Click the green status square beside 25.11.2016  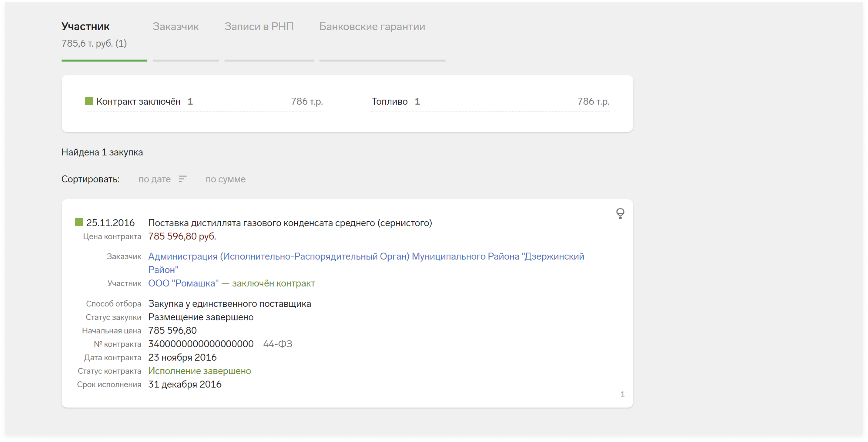click(79, 222)
